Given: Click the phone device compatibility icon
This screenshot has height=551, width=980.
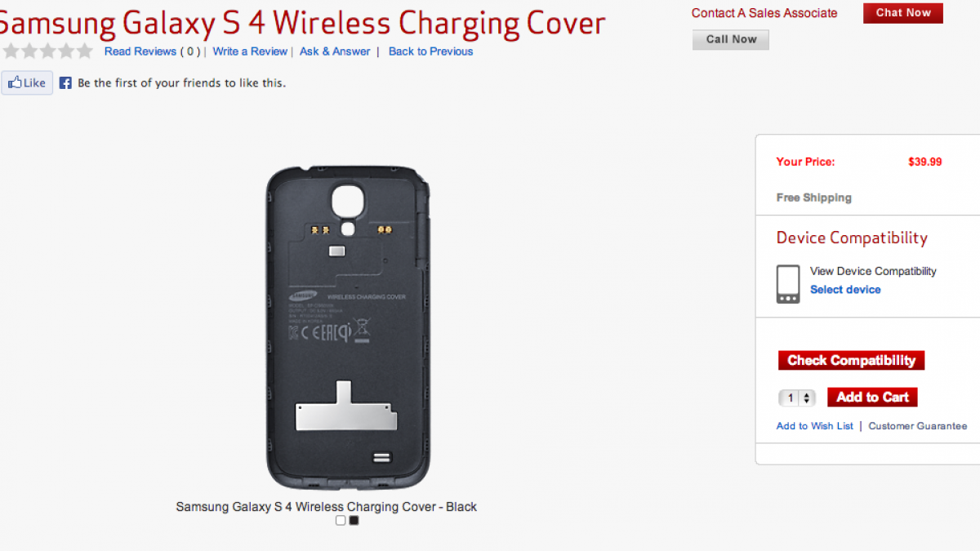Looking at the screenshot, I should (x=788, y=284).
